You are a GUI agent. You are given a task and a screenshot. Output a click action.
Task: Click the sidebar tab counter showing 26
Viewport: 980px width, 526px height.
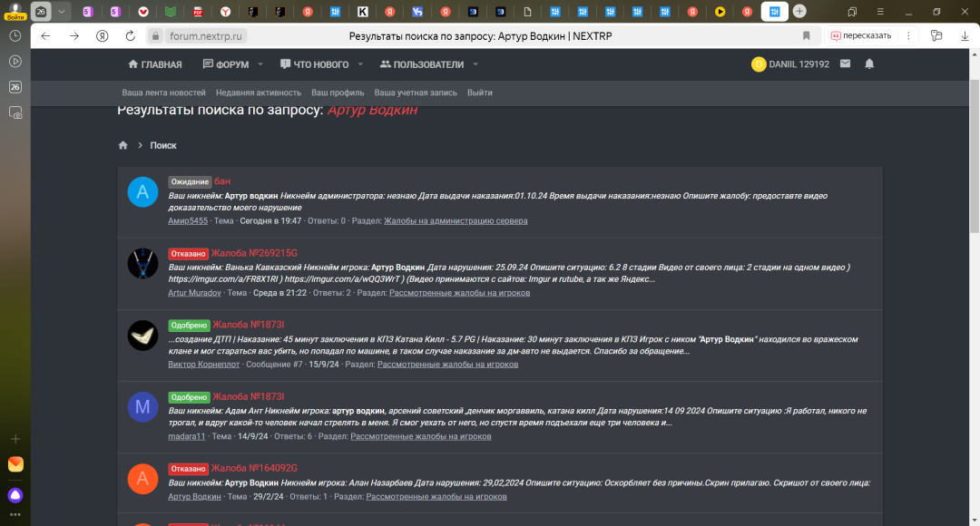15,87
